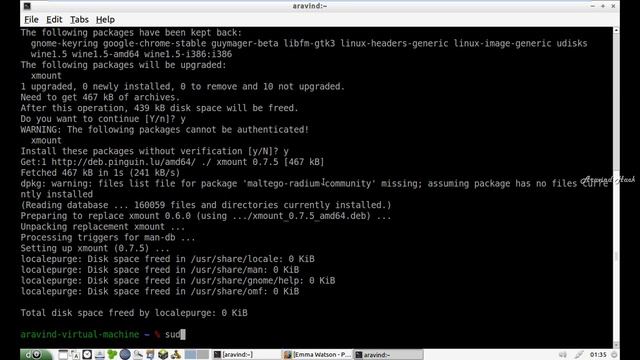Open the File menu

(x=31, y=20)
